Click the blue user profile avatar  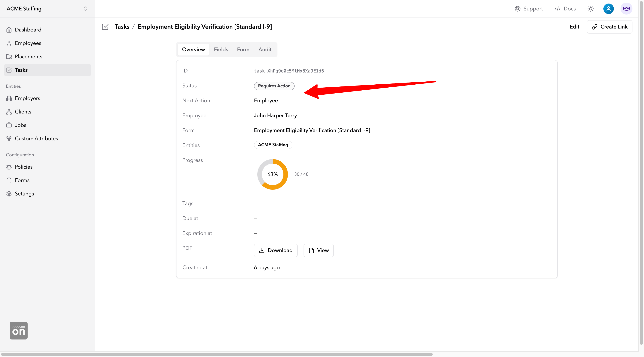click(x=608, y=9)
